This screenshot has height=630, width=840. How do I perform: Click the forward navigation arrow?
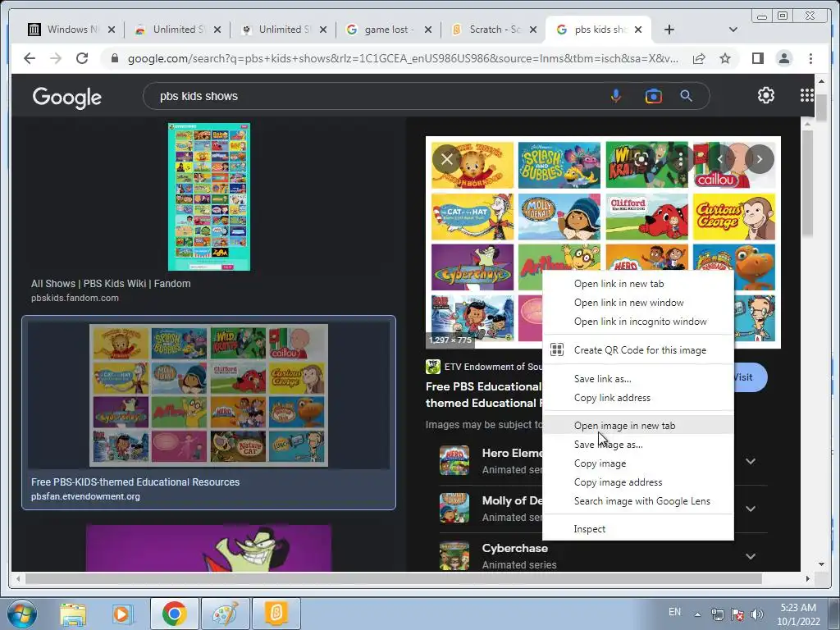[56, 58]
